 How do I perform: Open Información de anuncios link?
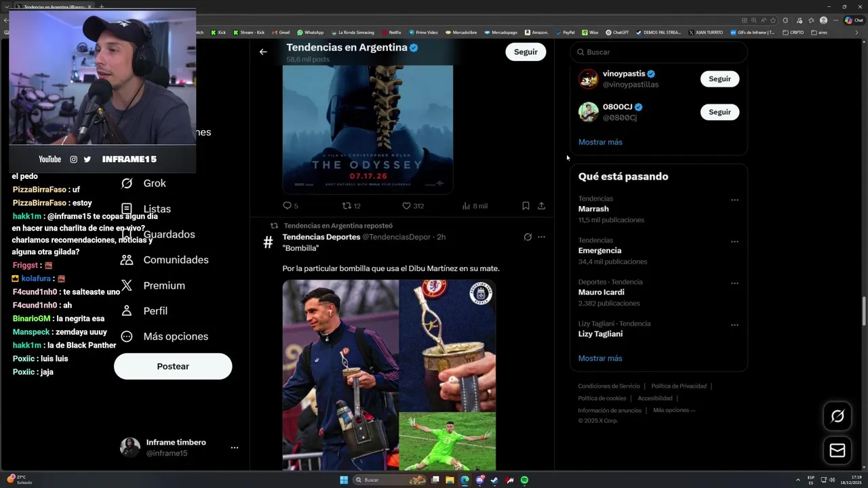pyautogui.click(x=610, y=410)
